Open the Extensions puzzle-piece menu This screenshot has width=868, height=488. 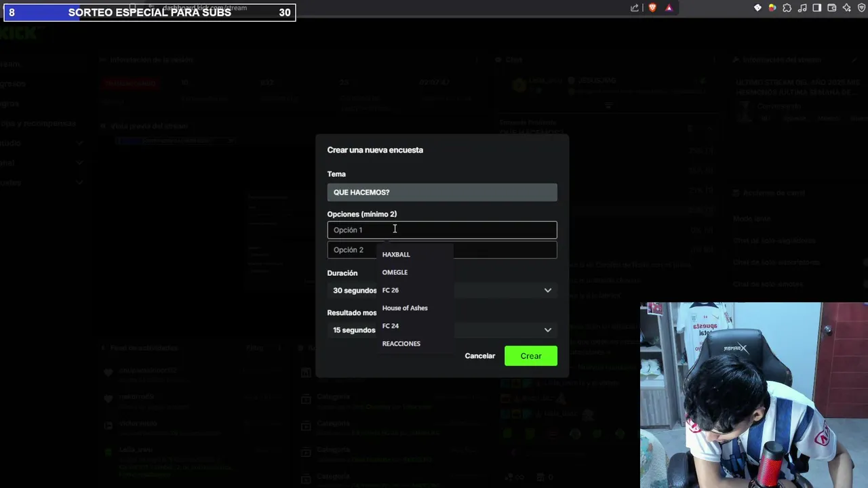787,8
